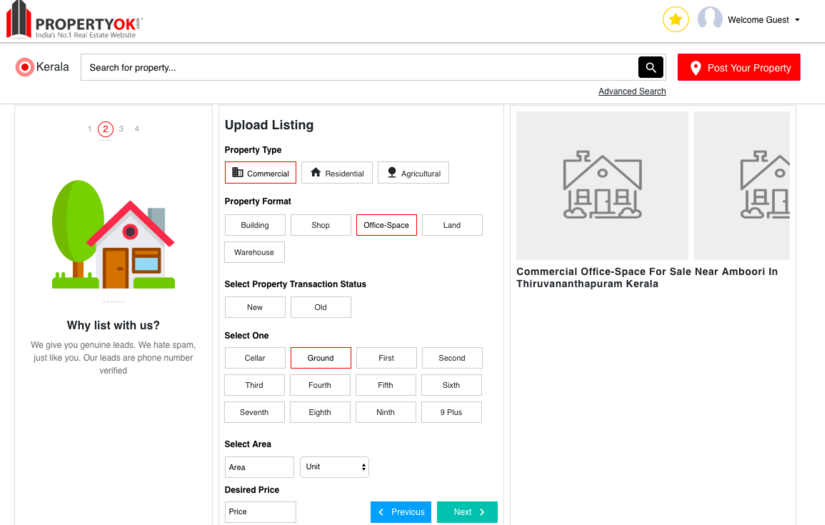Screen dimensions: 825x525
Task: Pick the Sixth floor option
Action: pyautogui.click(x=451, y=385)
